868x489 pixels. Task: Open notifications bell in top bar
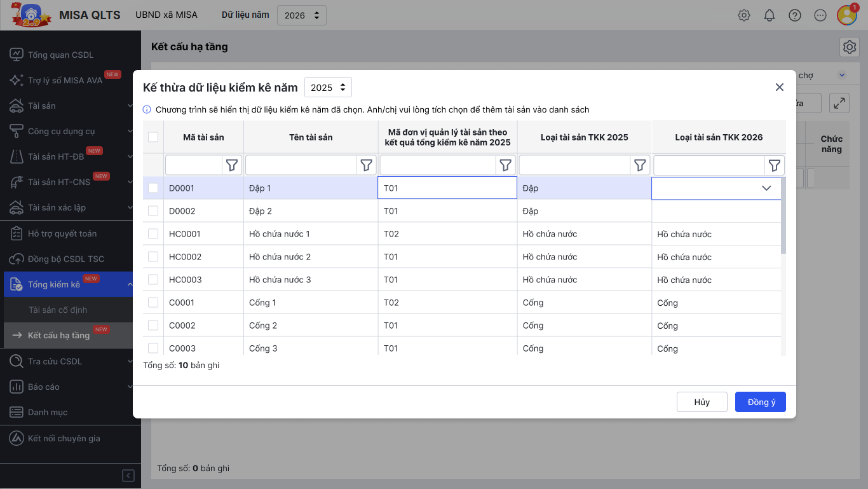click(x=770, y=15)
